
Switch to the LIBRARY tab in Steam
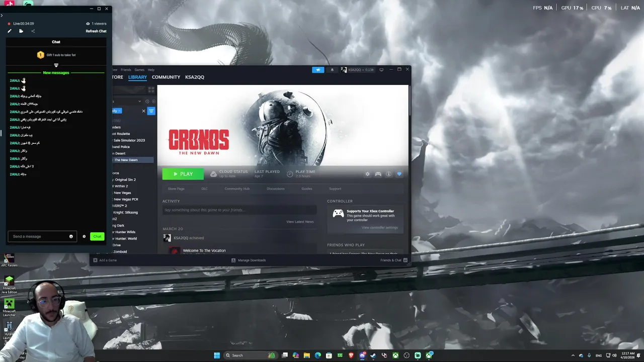point(137,77)
